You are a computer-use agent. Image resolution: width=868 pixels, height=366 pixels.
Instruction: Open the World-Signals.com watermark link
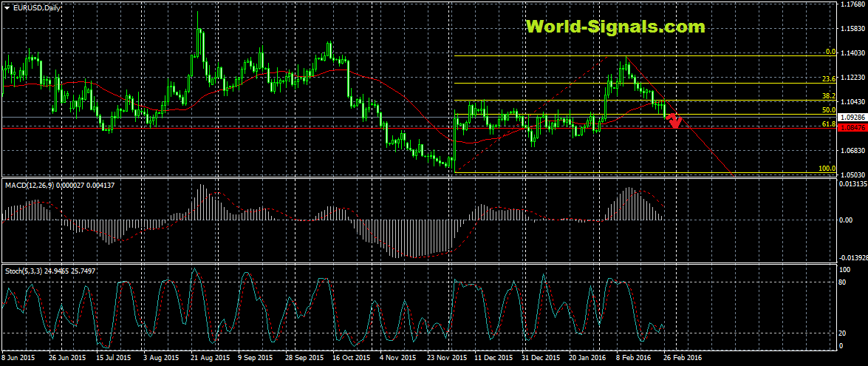(x=615, y=27)
